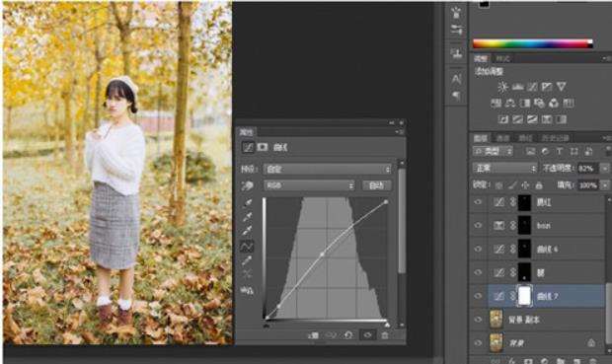
Task: Add a Black & White adjustment layer
Action: (x=525, y=104)
